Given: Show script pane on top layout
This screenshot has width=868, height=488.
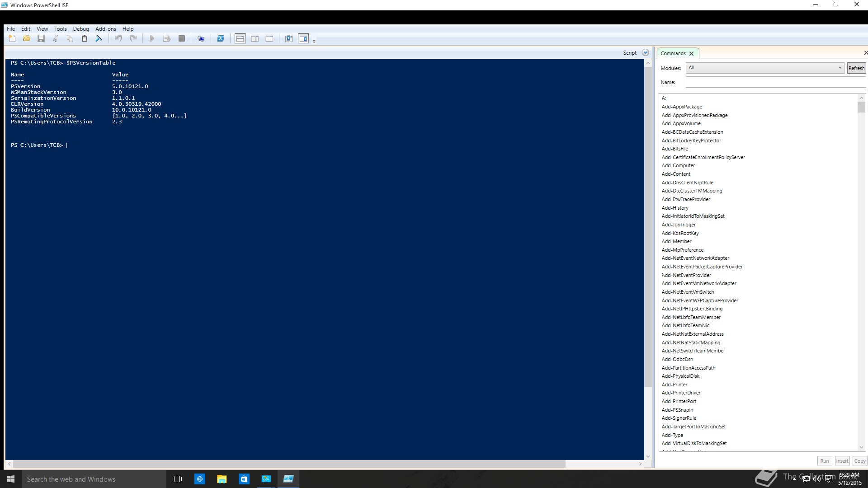Looking at the screenshot, I should coord(240,39).
